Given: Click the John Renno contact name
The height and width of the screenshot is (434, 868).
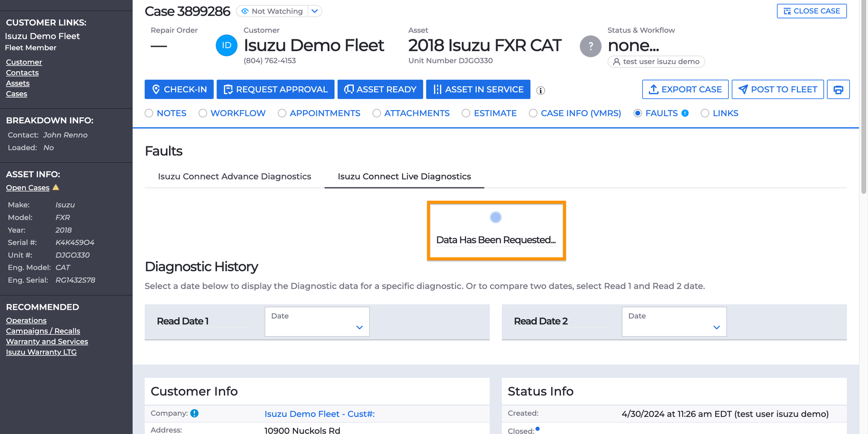Looking at the screenshot, I should pyautogui.click(x=65, y=135).
